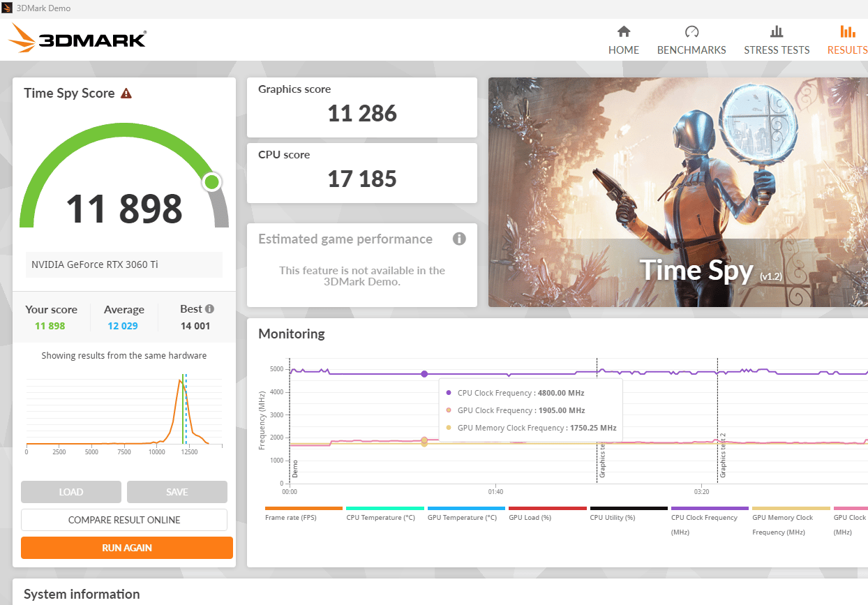Click the LOAD button
Viewport: 868px width, 605px height.
point(71,492)
